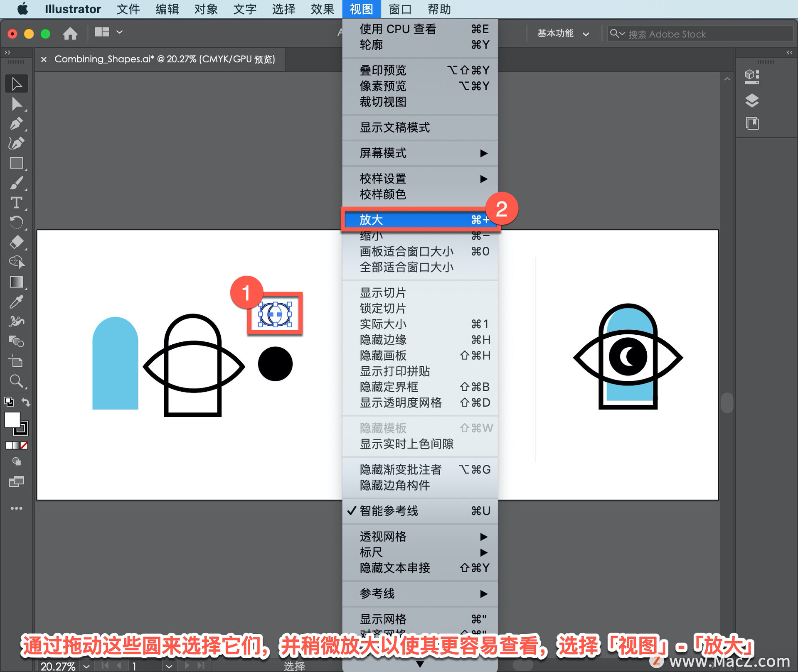Open the 视图 (View) menu
The height and width of the screenshot is (672, 798).
(x=361, y=9)
